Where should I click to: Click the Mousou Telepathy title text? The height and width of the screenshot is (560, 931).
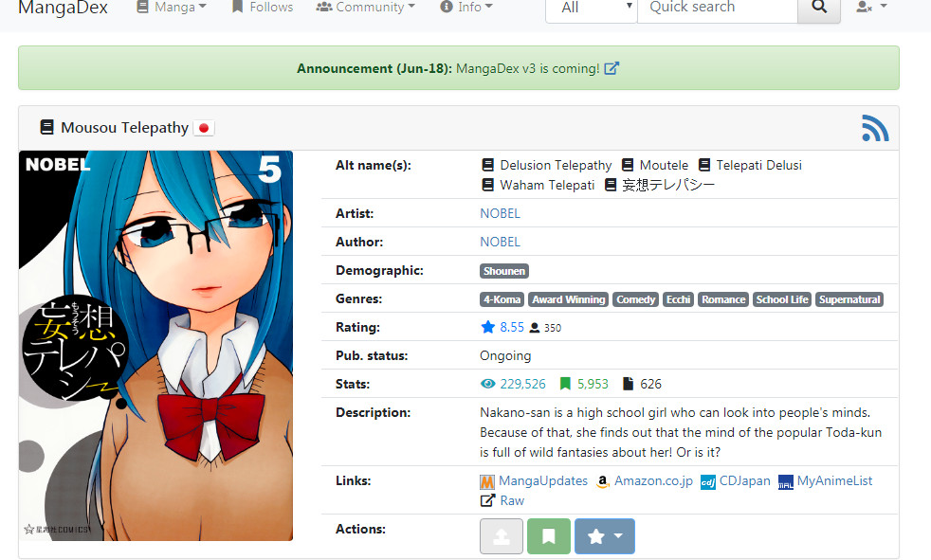(x=125, y=128)
